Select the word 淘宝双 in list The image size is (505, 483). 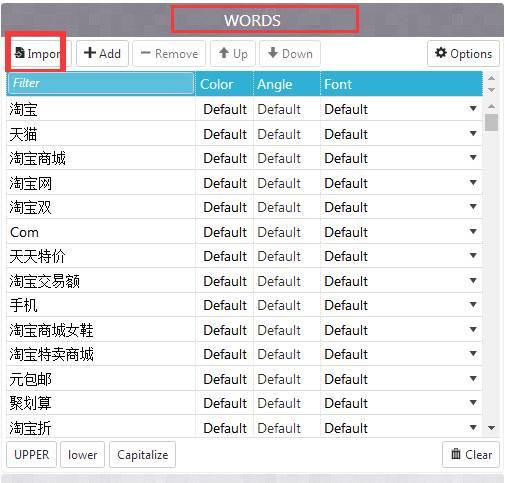(x=30, y=207)
